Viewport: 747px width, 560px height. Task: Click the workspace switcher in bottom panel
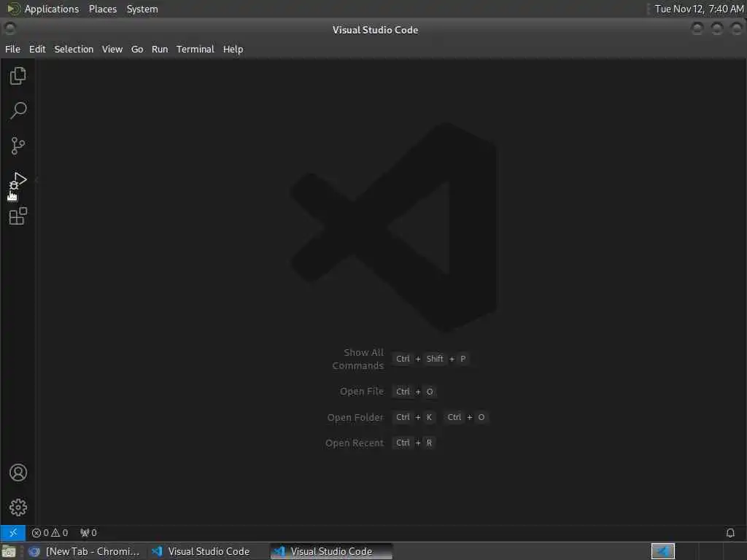(662, 551)
